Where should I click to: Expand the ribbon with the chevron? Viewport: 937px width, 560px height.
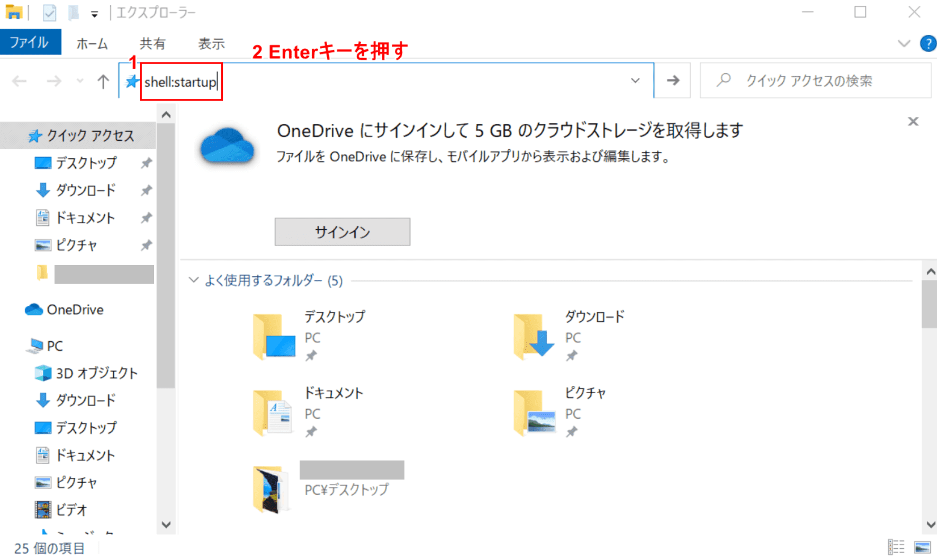coord(904,43)
